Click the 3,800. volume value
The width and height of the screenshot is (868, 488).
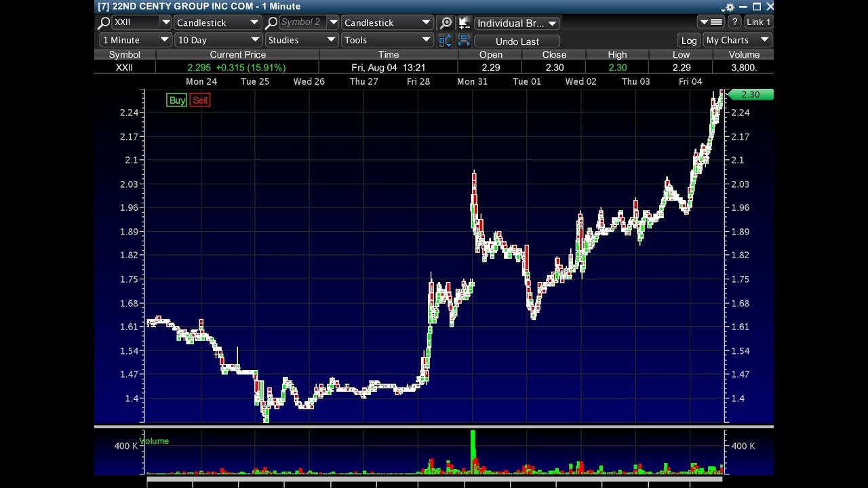(x=744, y=68)
